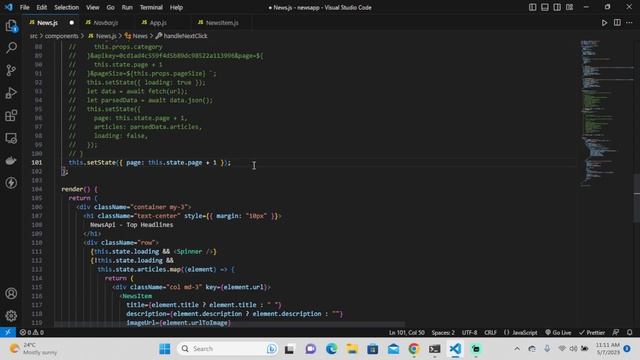
Task: Click line number 104 in the gutter
Action: click(x=37, y=189)
